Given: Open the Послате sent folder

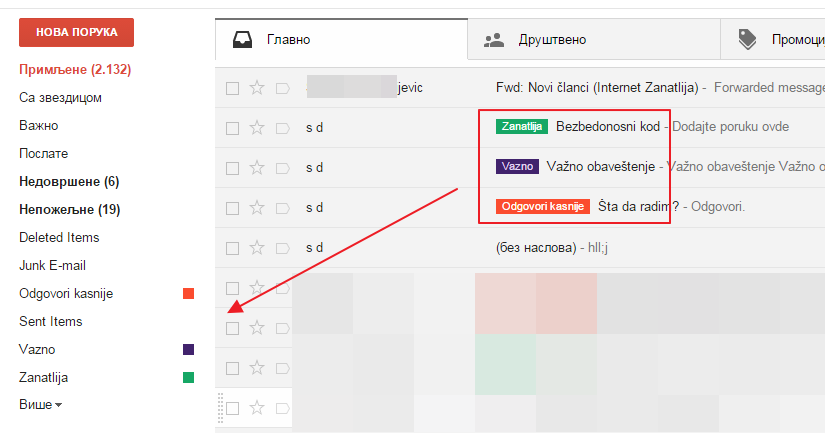Looking at the screenshot, I should click(x=44, y=153).
